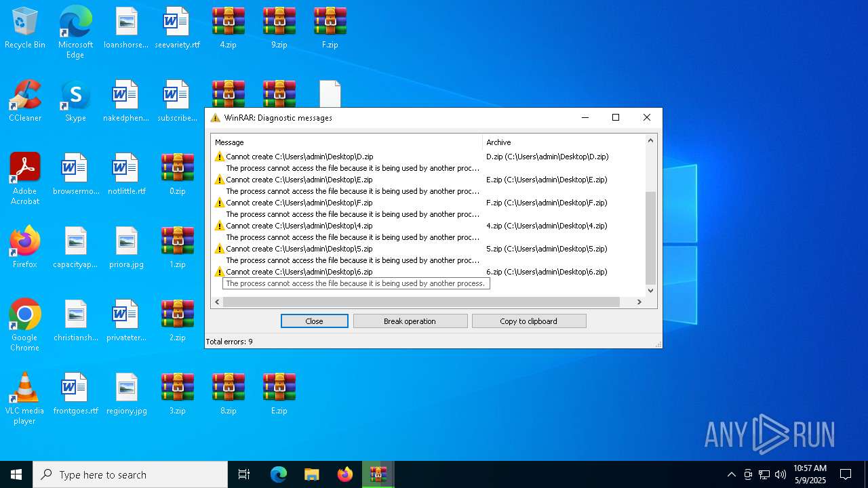Viewport: 868px width, 488px height.
Task: Click the taskbar search box
Action: point(130,474)
